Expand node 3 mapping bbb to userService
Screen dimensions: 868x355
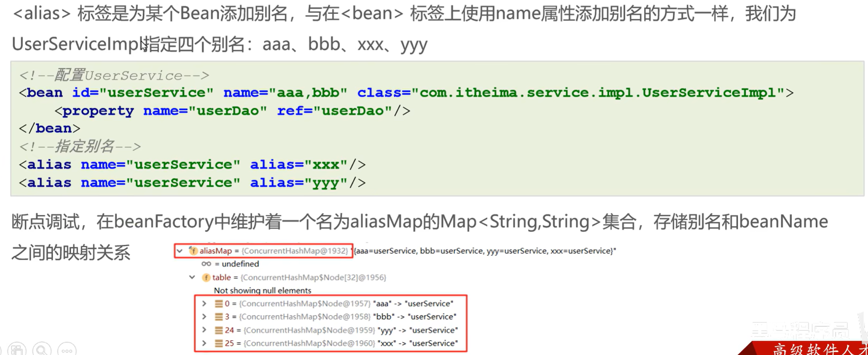[x=204, y=317]
